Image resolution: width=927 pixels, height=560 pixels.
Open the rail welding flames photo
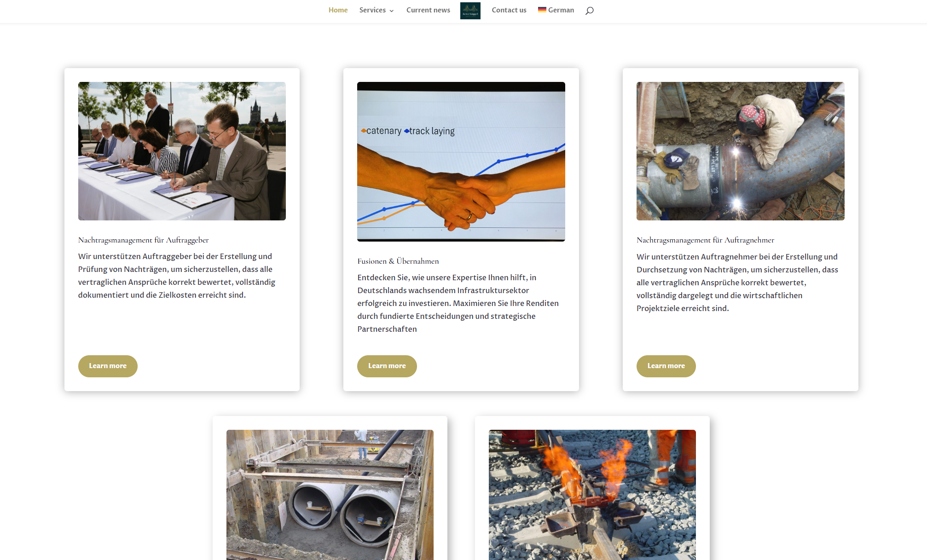tap(592, 495)
